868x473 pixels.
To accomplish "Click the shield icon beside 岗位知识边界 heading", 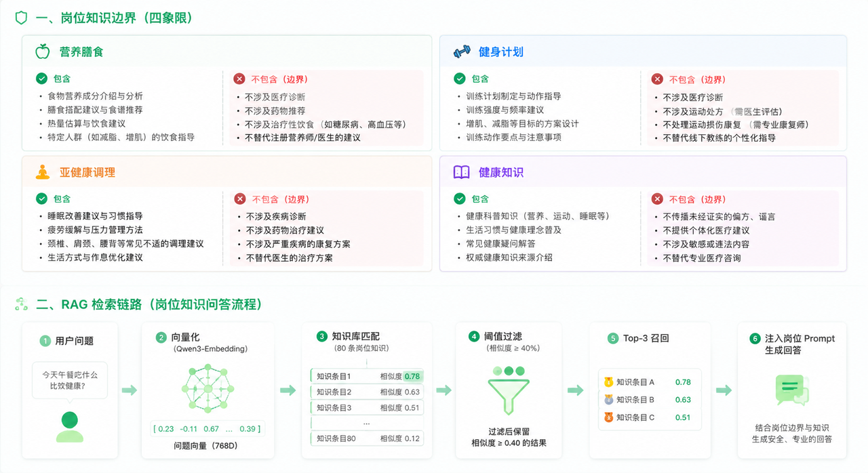I will 21,18.
